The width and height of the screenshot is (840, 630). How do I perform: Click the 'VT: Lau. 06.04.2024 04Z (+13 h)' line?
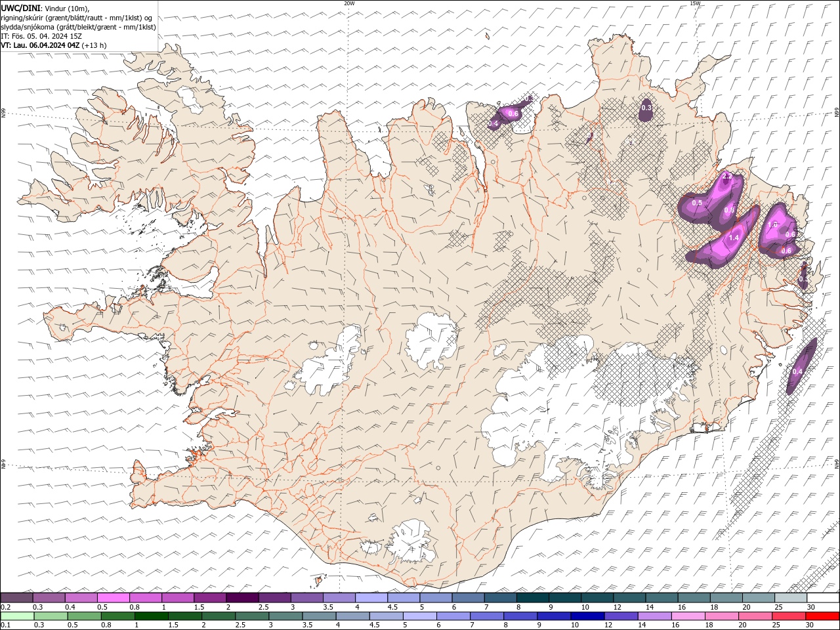(x=54, y=45)
